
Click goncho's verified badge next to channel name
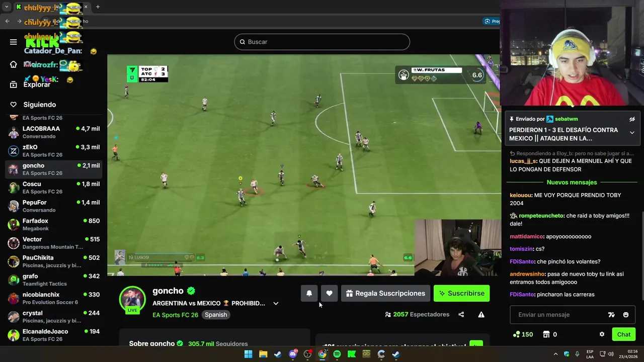[x=191, y=291]
